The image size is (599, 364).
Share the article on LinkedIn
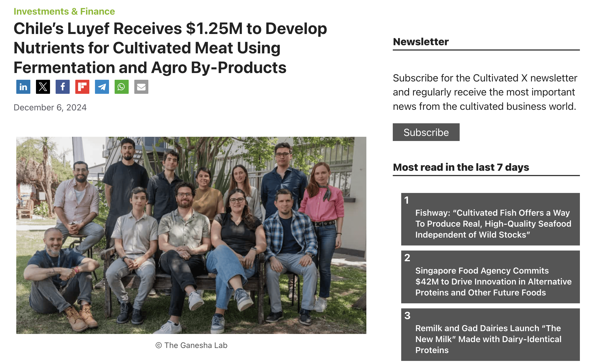tap(24, 87)
